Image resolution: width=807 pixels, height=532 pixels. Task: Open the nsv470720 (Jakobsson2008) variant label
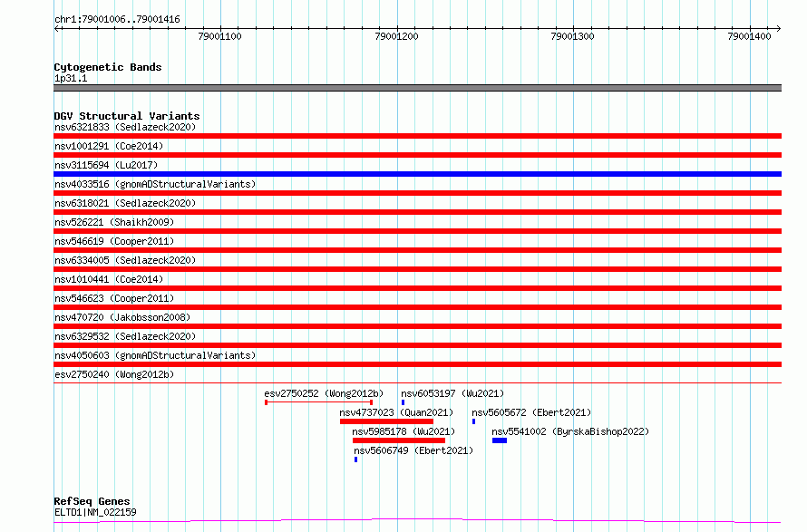[x=122, y=317]
